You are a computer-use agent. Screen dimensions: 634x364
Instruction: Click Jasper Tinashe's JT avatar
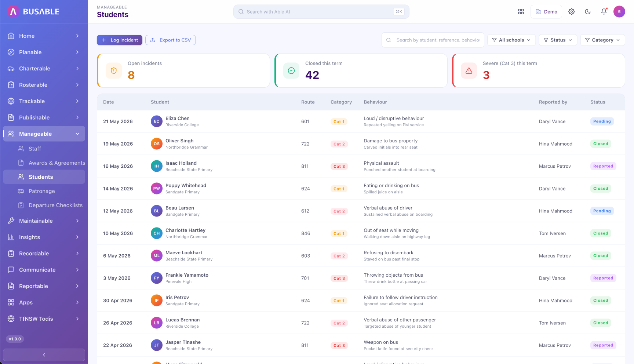(x=157, y=345)
